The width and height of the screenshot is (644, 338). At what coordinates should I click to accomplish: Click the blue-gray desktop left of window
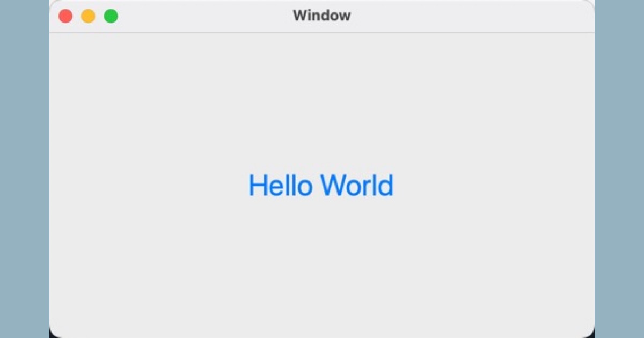24,169
